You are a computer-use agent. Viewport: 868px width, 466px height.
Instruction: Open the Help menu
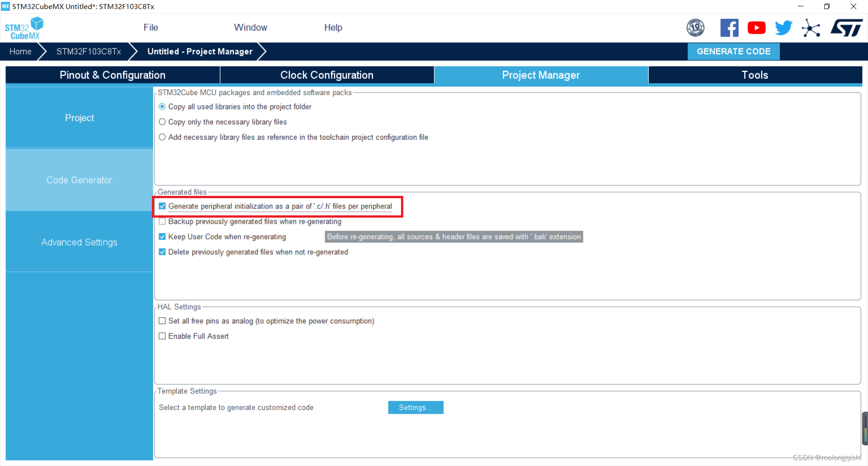coord(333,28)
